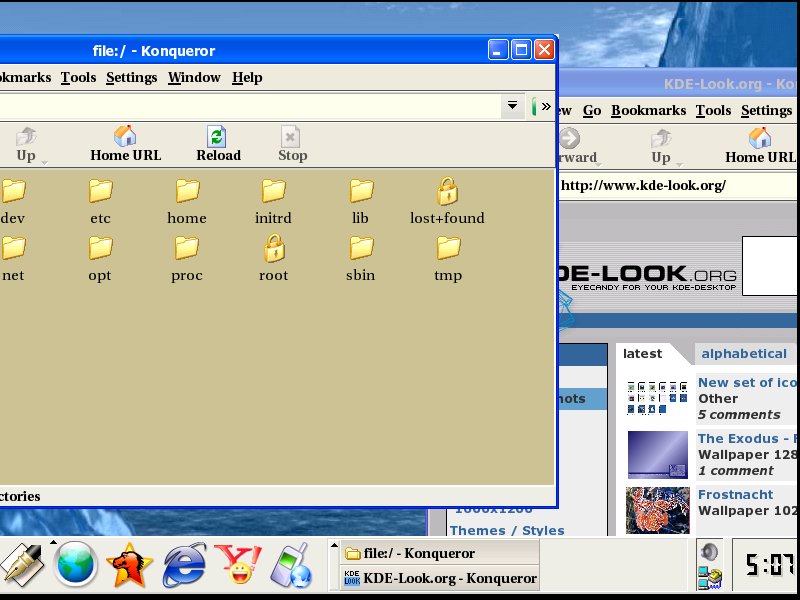Launch the fountain pen panel icon
Viewport: 800px width, 600px height.
21,565
